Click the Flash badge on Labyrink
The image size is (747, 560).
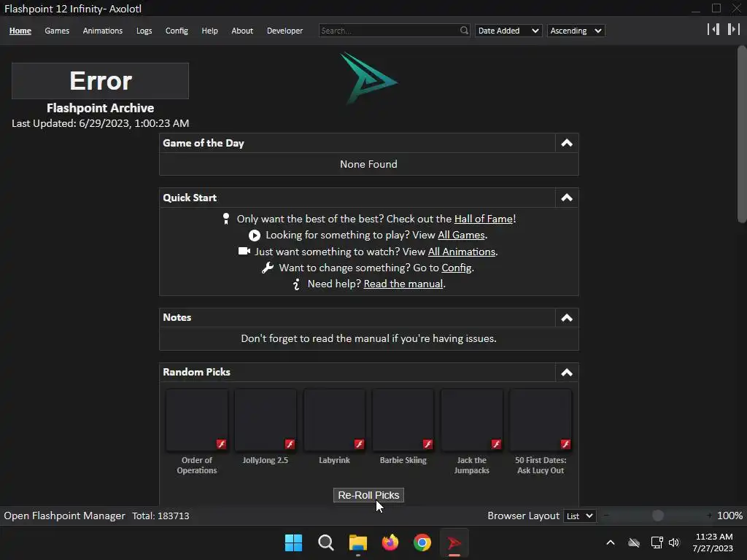[359, 444]
